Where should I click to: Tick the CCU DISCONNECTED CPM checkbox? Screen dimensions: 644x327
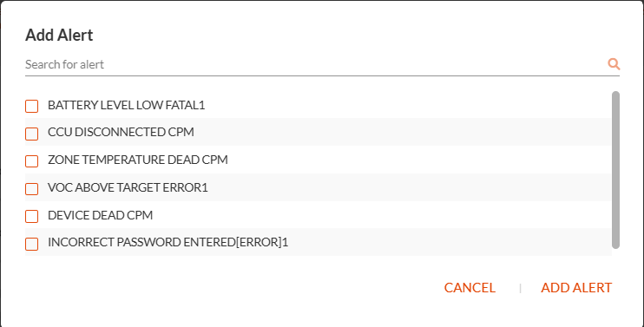(31, 134)
